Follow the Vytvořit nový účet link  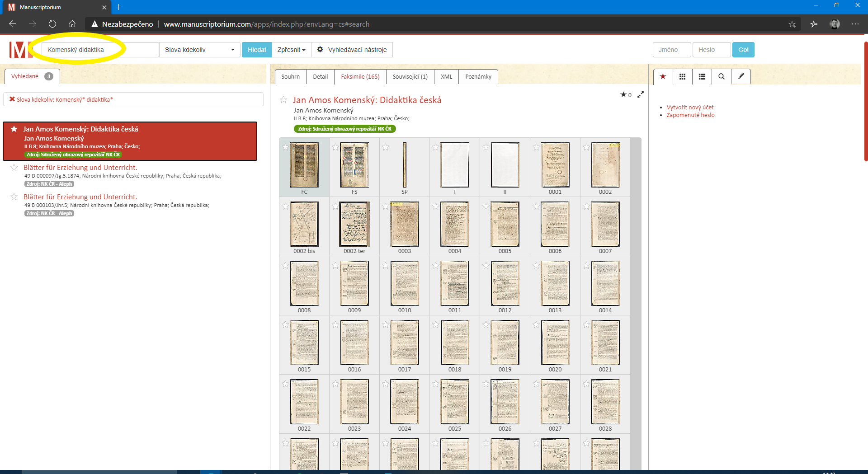(690, 108)
